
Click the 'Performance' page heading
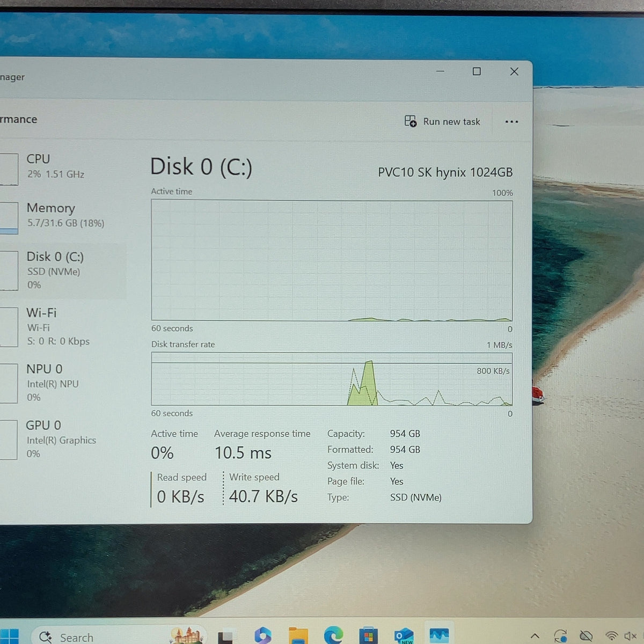tap(19, 119)
